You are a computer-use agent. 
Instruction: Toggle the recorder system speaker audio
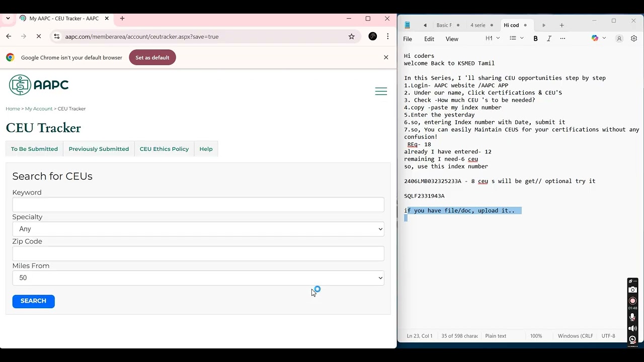632,328
